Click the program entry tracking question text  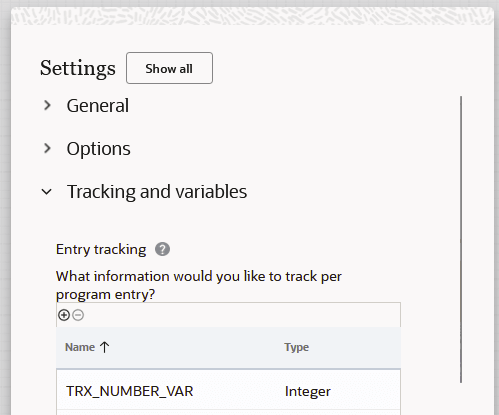199,285
